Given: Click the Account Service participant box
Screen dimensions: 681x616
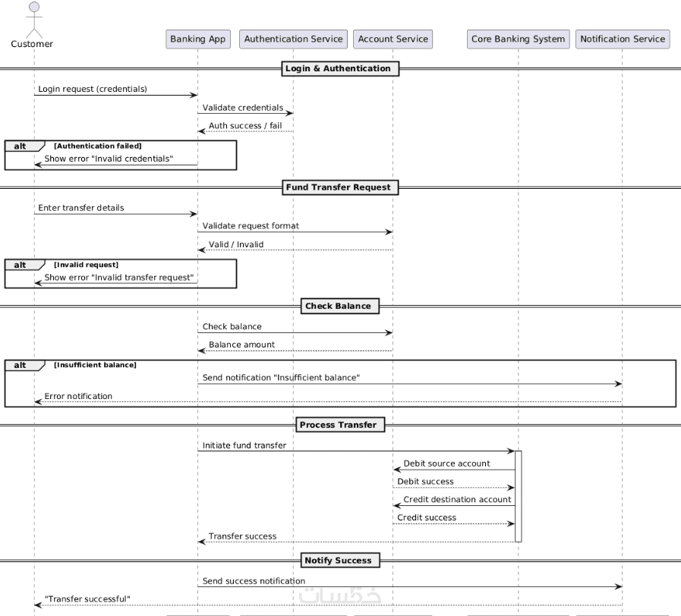Looking at the screenshot, I should pos(393,39).
